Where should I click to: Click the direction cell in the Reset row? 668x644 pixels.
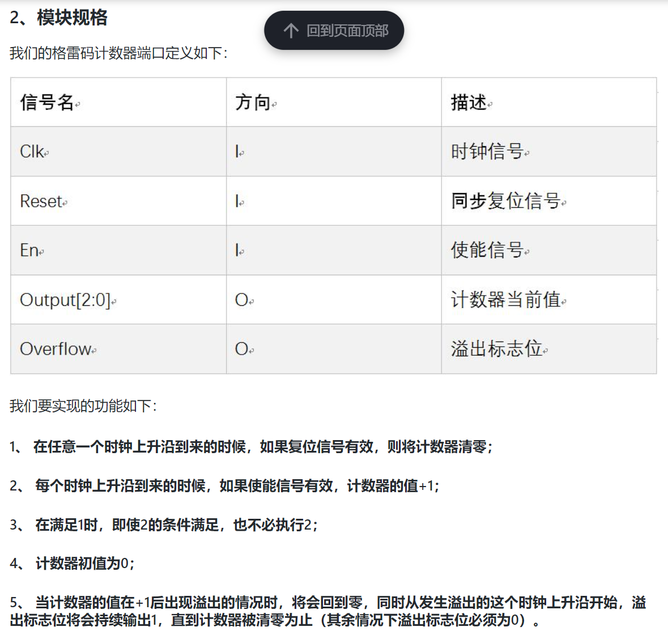[x=334, y=201]
